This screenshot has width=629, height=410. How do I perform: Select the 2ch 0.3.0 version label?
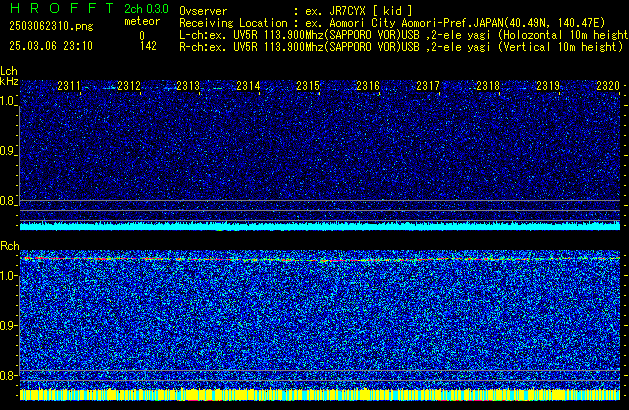click(146, 9)
